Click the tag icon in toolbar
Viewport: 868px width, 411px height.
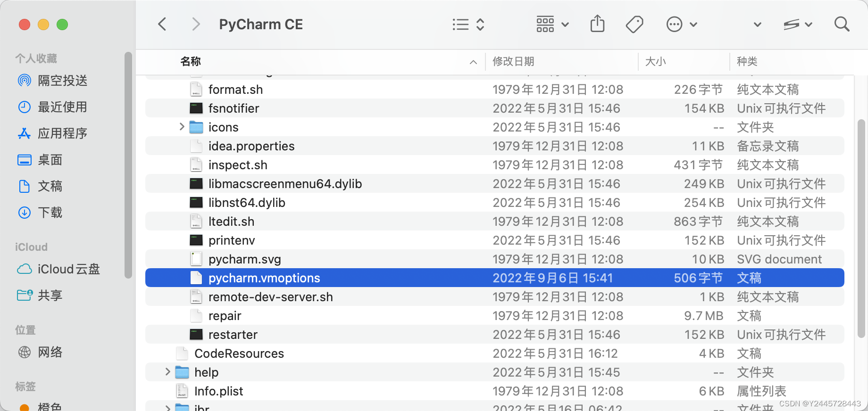click(x=634, y=24)
